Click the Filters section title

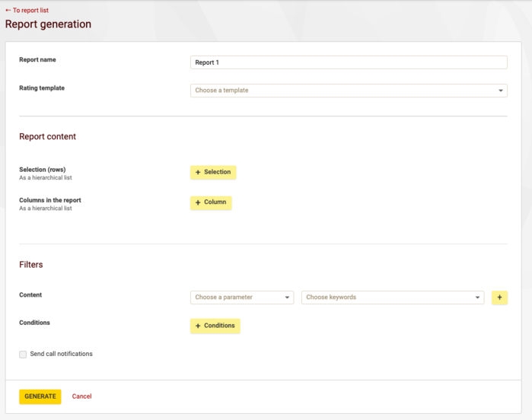tap(31, 265)
